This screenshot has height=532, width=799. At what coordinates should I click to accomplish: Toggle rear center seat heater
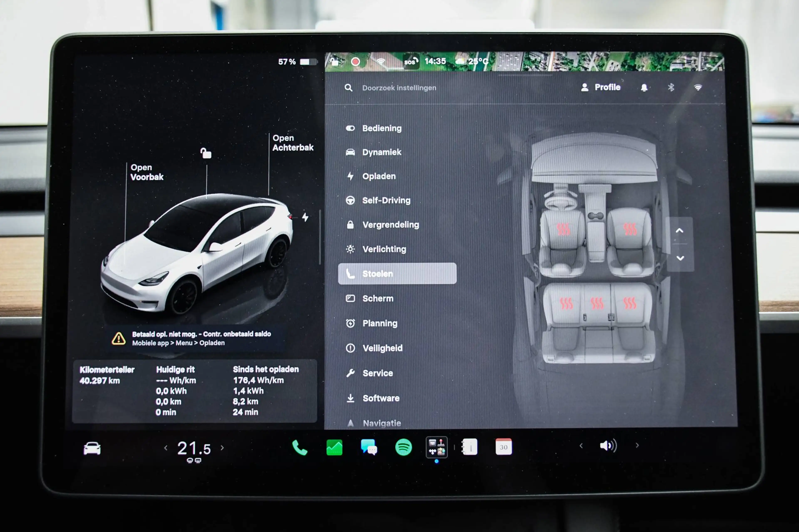coord(597,303)
